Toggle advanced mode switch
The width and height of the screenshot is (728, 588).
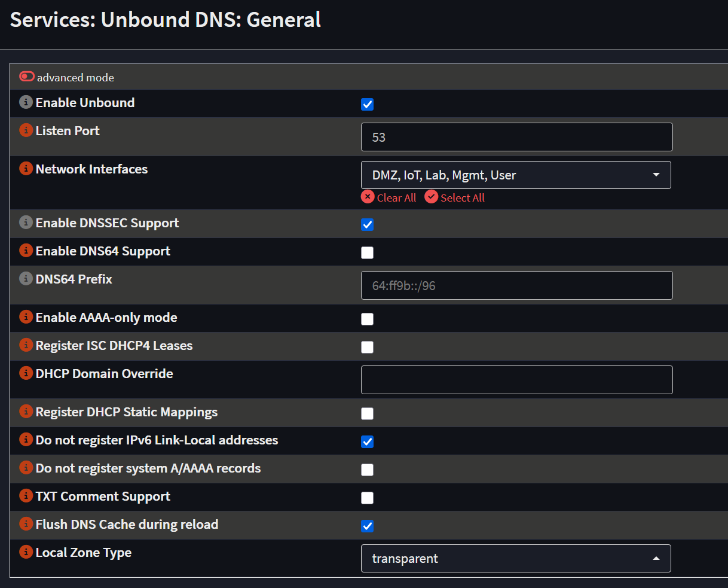[x=26, y=76]
